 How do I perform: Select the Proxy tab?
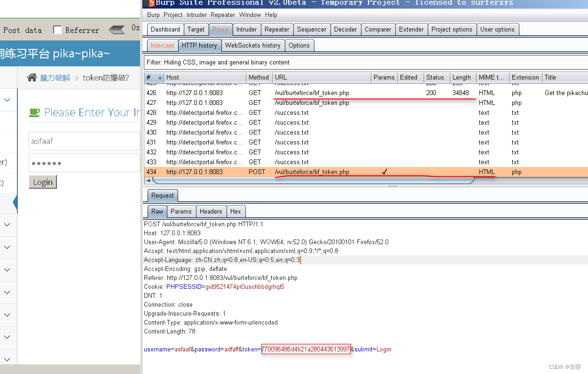[x=220, y=29]
